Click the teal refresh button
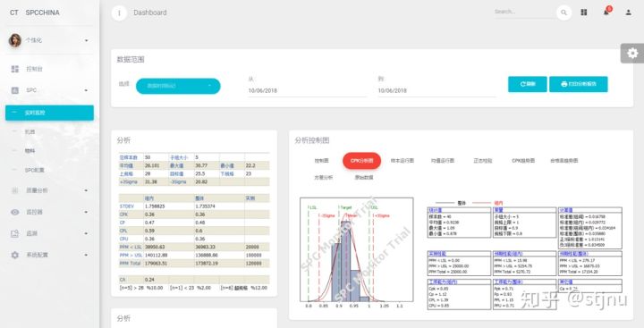The width and height of the screenshot is (644, 328). (528, 84)
